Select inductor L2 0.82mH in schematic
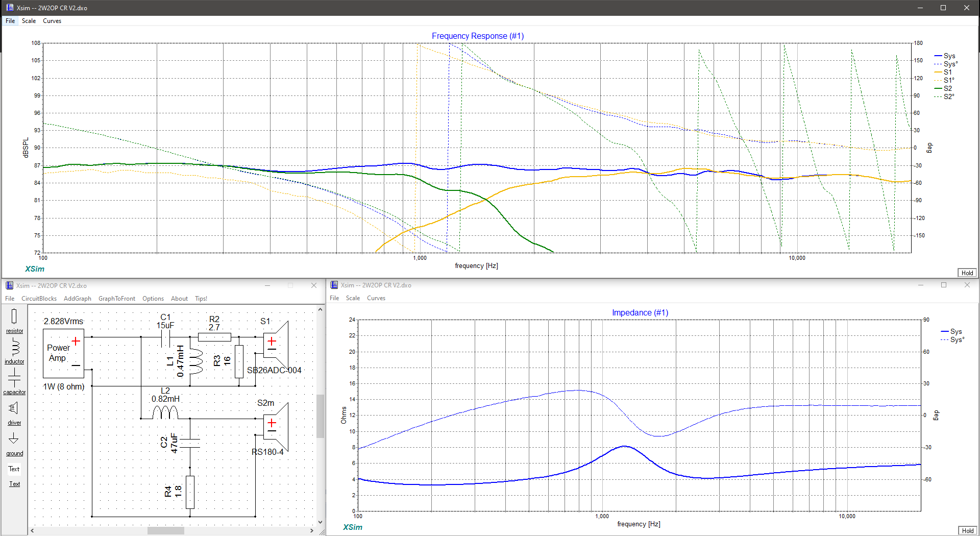 (x=165, y=412)
